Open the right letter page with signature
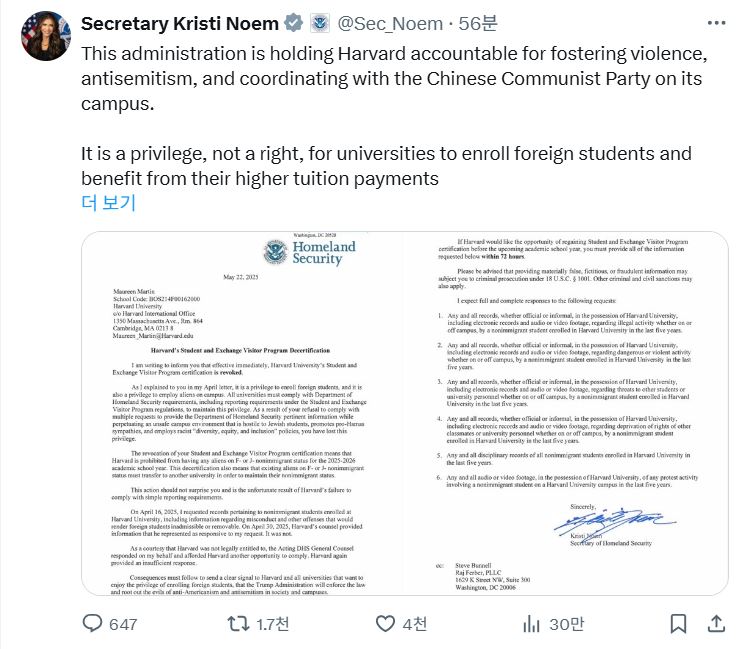 click(x=566, y=413)
